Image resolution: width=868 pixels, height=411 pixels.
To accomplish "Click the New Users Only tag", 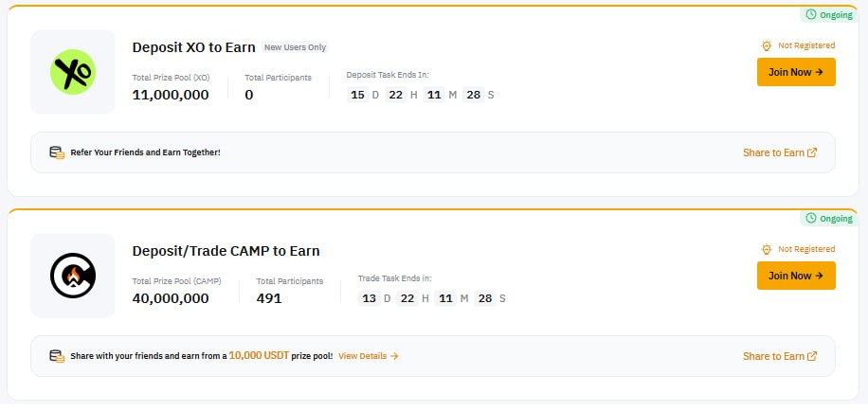I will pyautogui.click(x=295, y=47).
